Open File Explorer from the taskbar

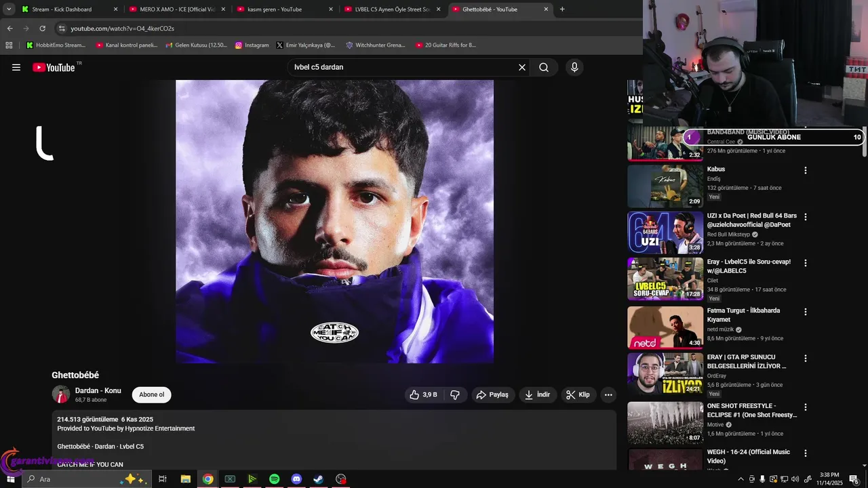pyautogui.click(x=185, y=479)
